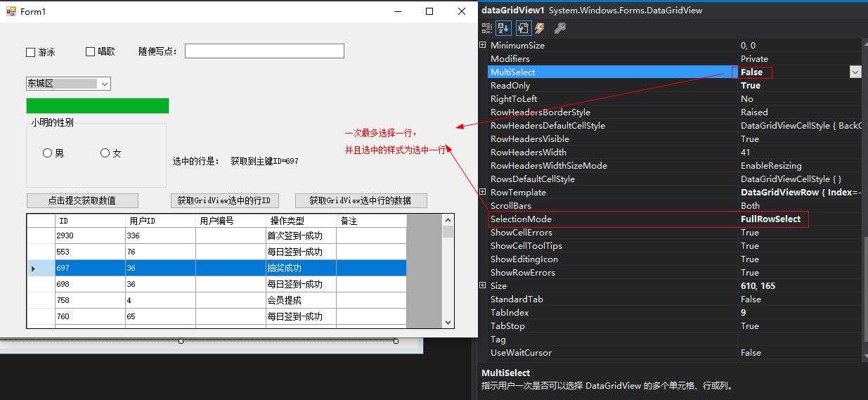
Task: Select the RowHeadersWidthSizeMode property
Action: (675, 165)
